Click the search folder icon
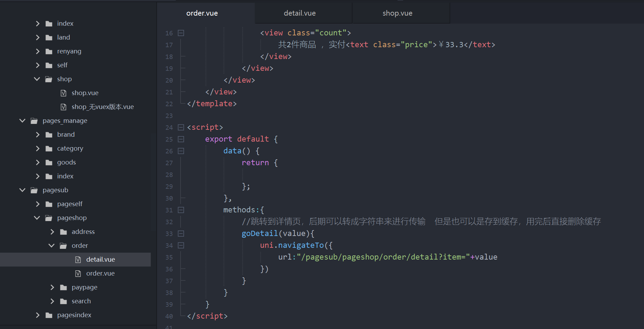This screenshot has height=329, width=644. point(63,301)
